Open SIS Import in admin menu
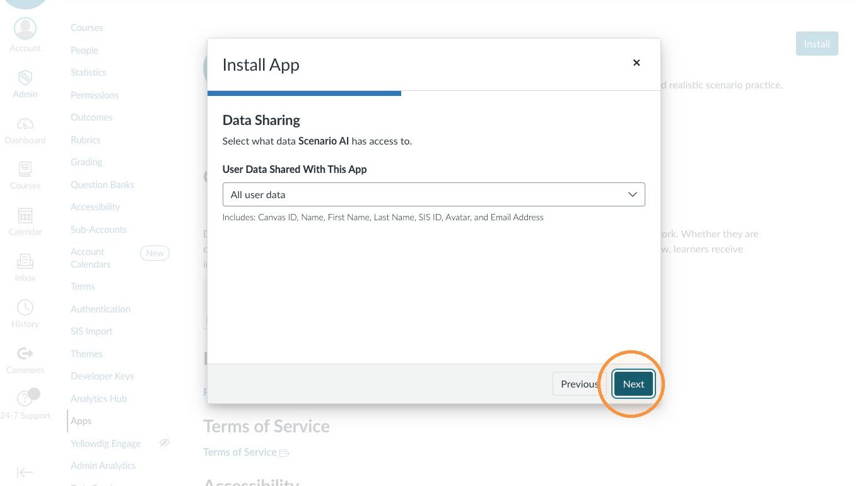Image resolution: width=868 pixels, height=486 pixels. [91, 331]
